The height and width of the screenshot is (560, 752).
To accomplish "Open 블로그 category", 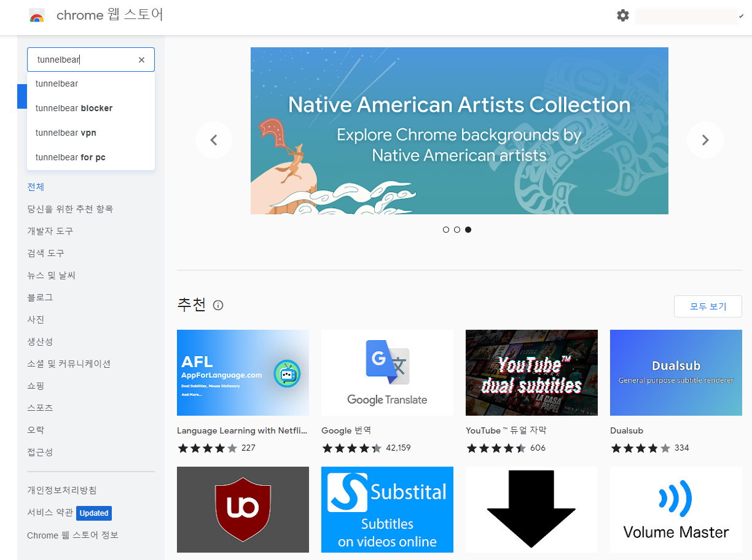I will click(x=40, y=297).
